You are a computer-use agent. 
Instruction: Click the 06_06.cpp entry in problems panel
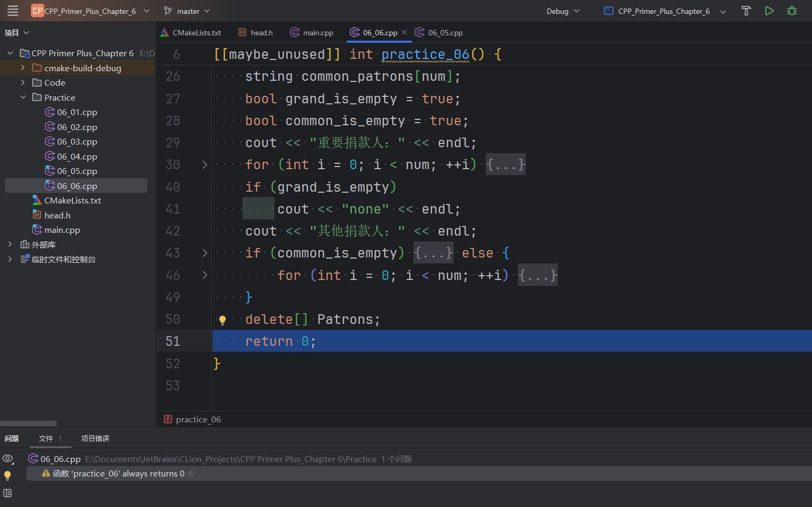(x=60, y=459)
